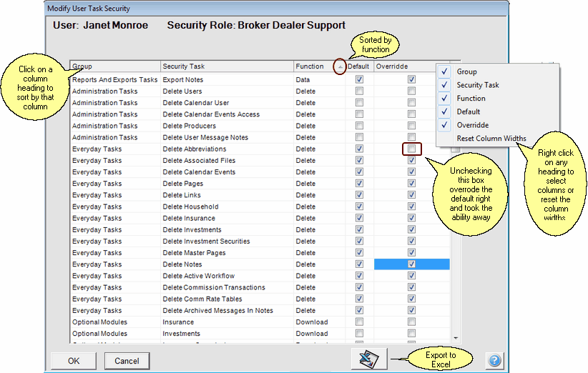Click the Reports And Exports Tasks cell

(x=114, y=80)
